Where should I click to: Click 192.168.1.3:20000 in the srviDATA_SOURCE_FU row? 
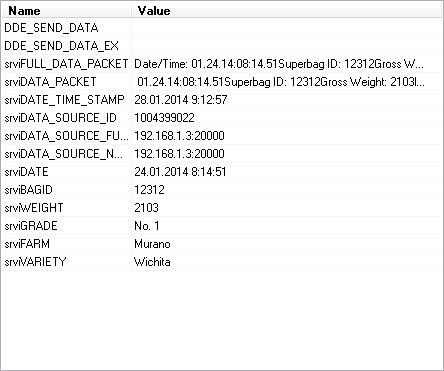(x=179, y=136)
